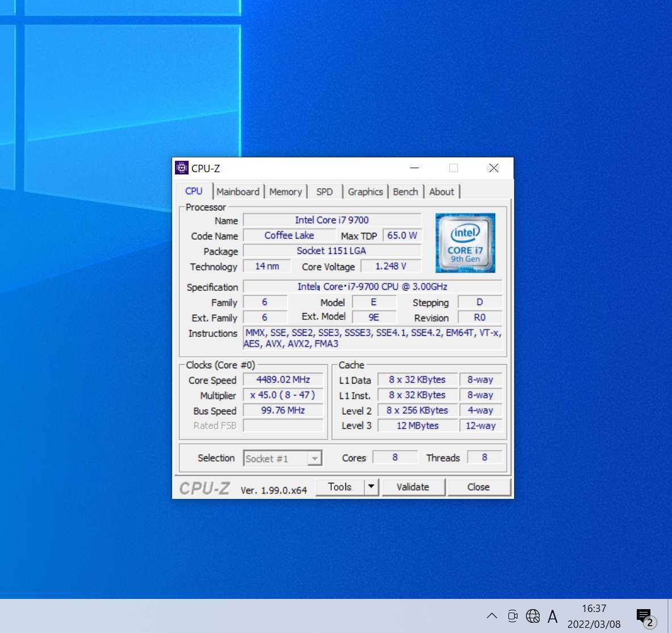The height and width of the screenshot is (633, 672).
Task: Open the Socket #1 selection combo box
Action: [282, 458]
